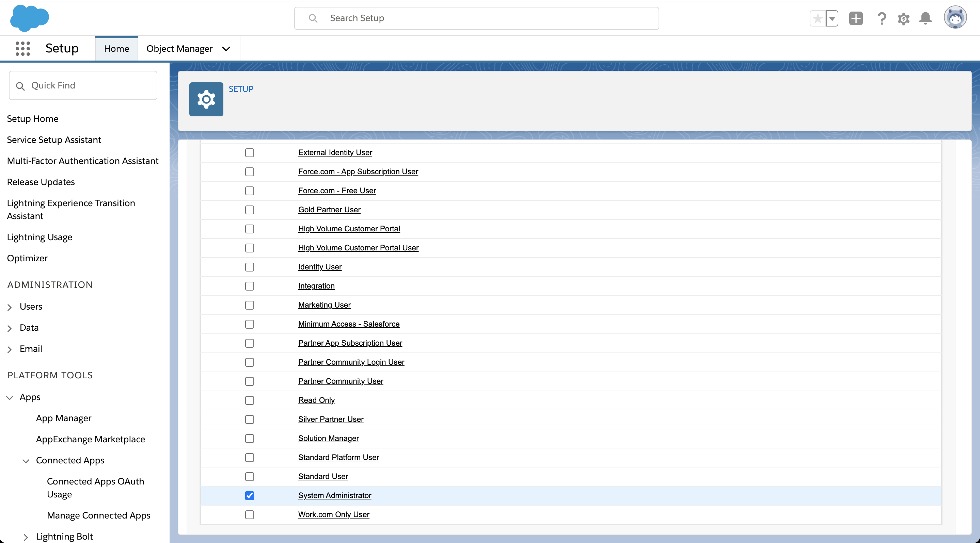Check the Marketing User checkbox
The image size is (980, 543).
(x=250, y=305)
